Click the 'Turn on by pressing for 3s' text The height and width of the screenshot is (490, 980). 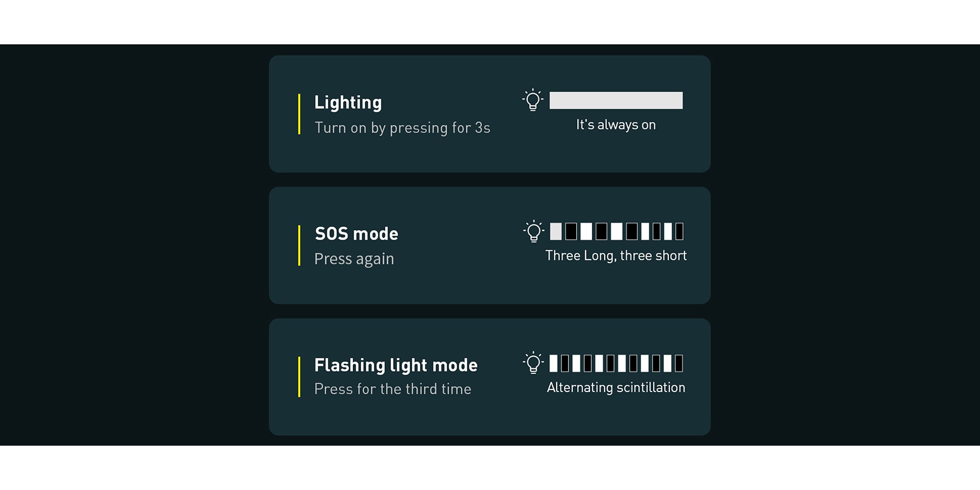point(402,128)
